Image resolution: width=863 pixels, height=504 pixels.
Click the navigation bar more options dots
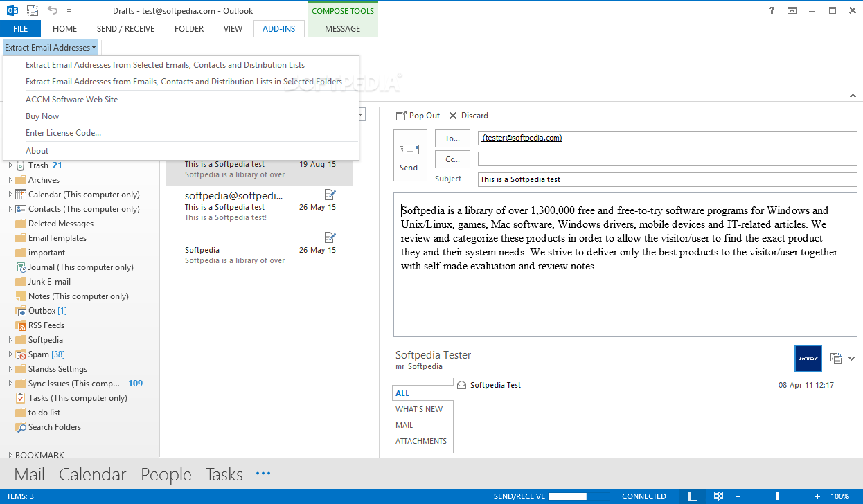[263, 474]
